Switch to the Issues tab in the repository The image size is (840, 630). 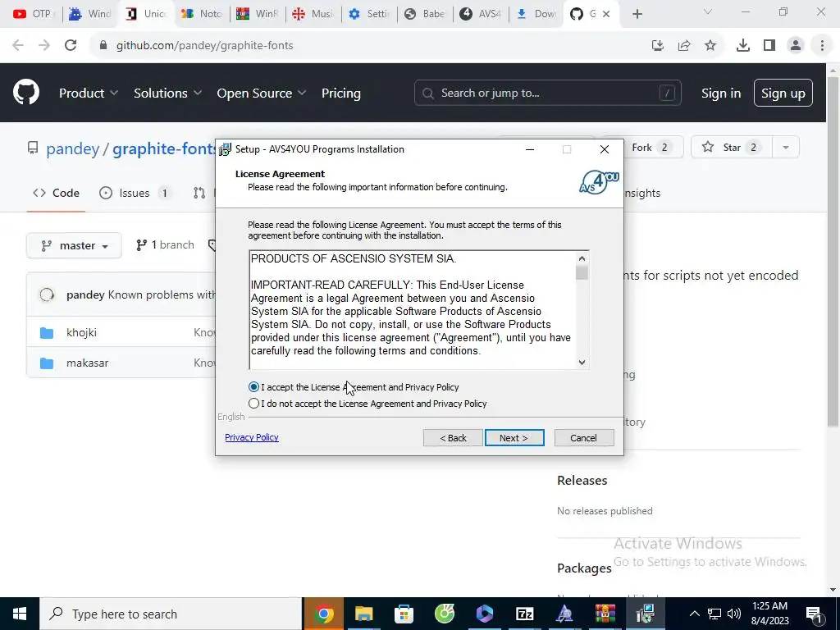[135, 193]
